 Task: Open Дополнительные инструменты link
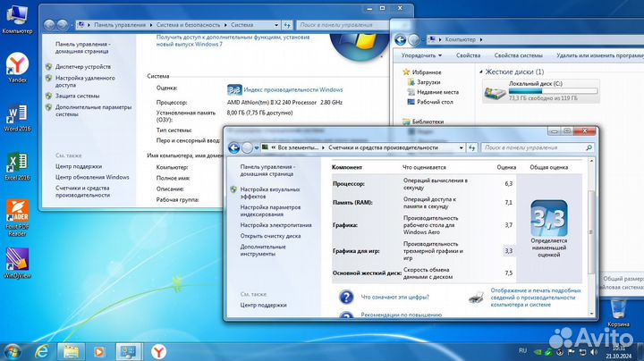tap(263, 250)
